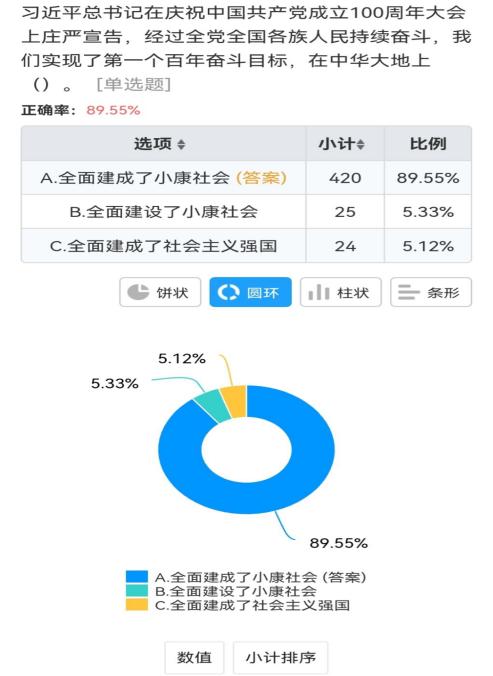Toggle teal legend swatch for option B
Screen dimensions: 493x676
[x=137, y=591]
